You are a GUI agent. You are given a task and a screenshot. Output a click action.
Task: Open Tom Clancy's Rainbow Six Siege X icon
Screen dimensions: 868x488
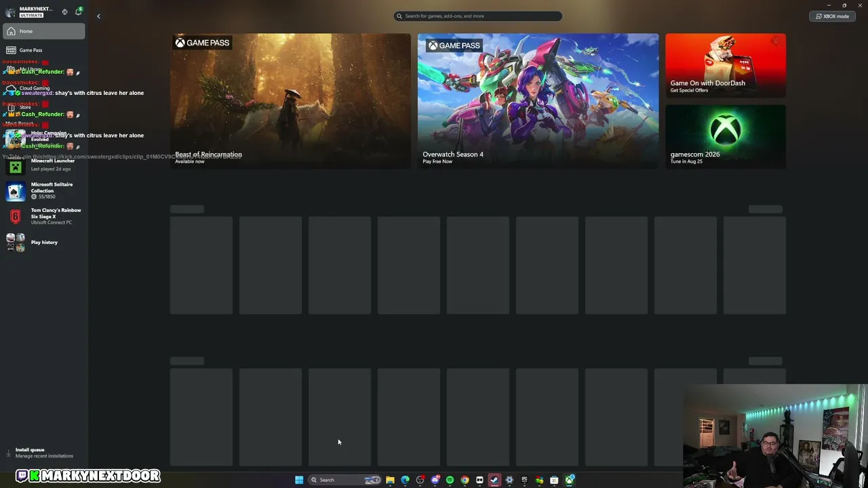16,216
